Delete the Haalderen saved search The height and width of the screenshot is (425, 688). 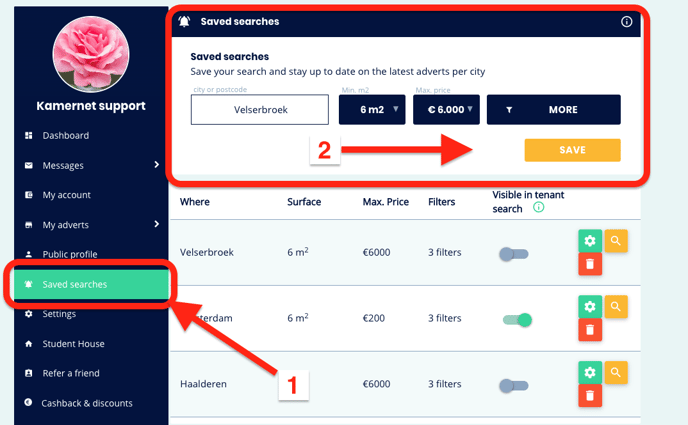coord(590,396)
